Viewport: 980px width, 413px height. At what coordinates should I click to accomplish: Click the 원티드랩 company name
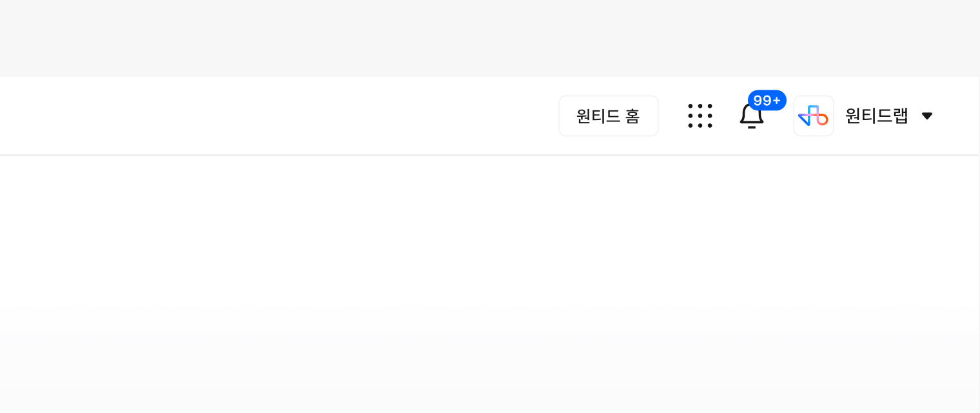pos(876,116)
